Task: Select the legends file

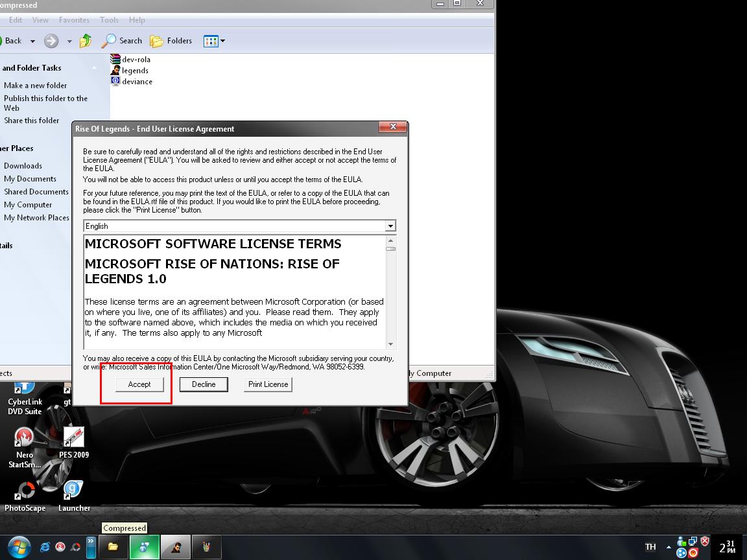Action: [x=130, y=71]
